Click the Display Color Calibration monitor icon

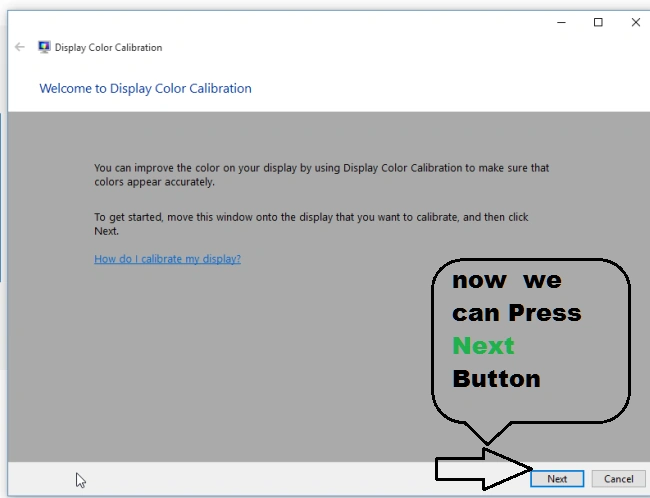44,47
